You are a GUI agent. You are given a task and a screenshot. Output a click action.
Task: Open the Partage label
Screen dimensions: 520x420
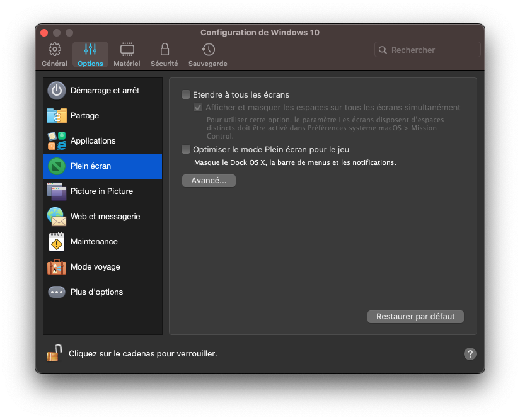[x=84, y=116]
